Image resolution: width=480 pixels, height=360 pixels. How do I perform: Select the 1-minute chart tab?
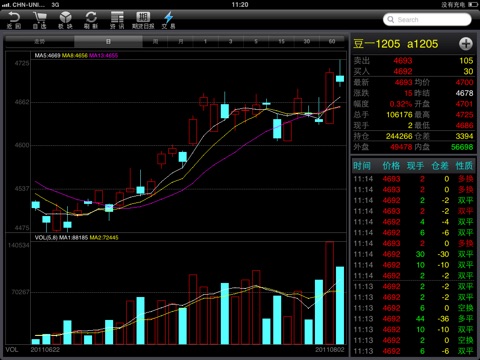[x=206, y=41]
